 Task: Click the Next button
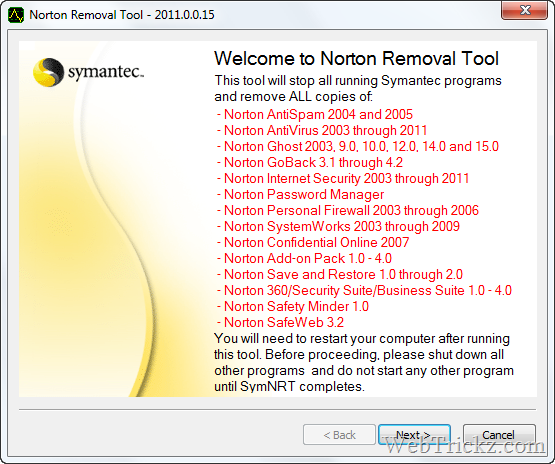(x=414, y=434)
